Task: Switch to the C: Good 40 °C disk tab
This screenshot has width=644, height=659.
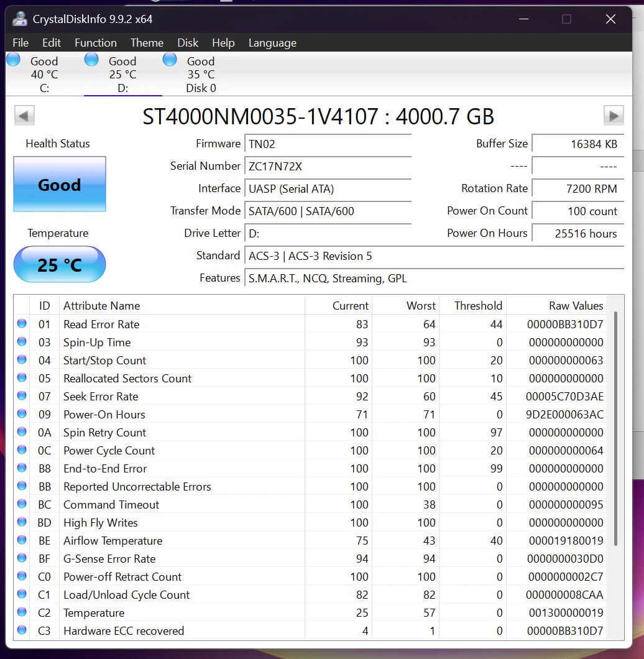Action: tap(44, 75)
